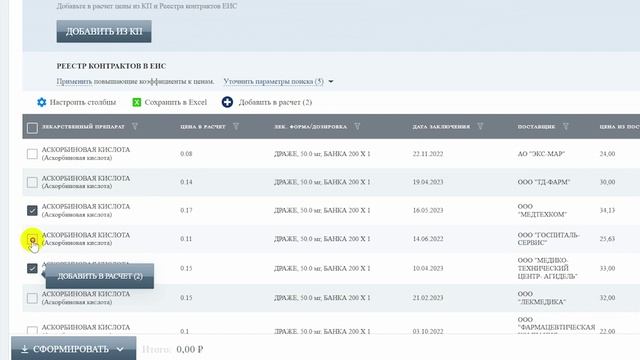Sort by ПОСТАВЩИК column header
Viewport: 640px width, 360px height.
(536, 127)
